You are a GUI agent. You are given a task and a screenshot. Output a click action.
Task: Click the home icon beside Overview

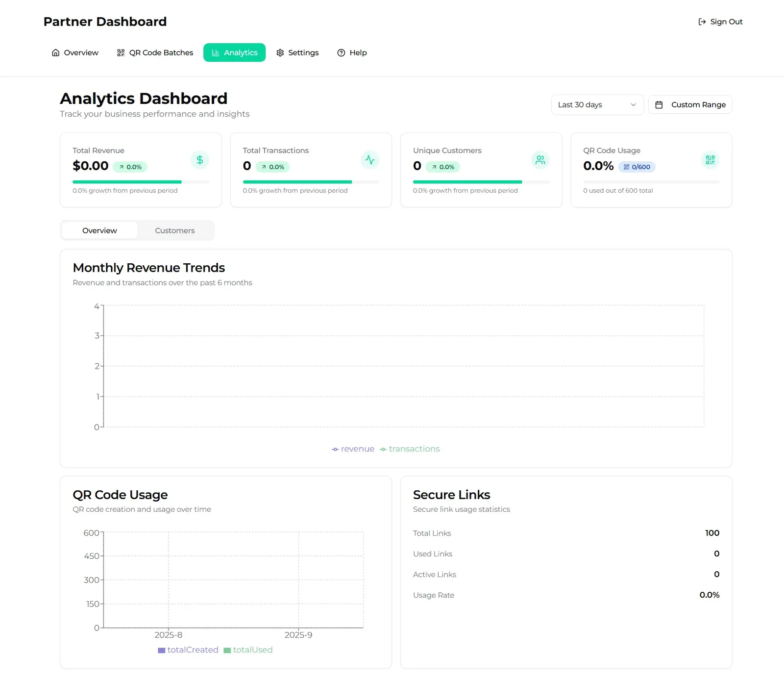coord(56,52)
